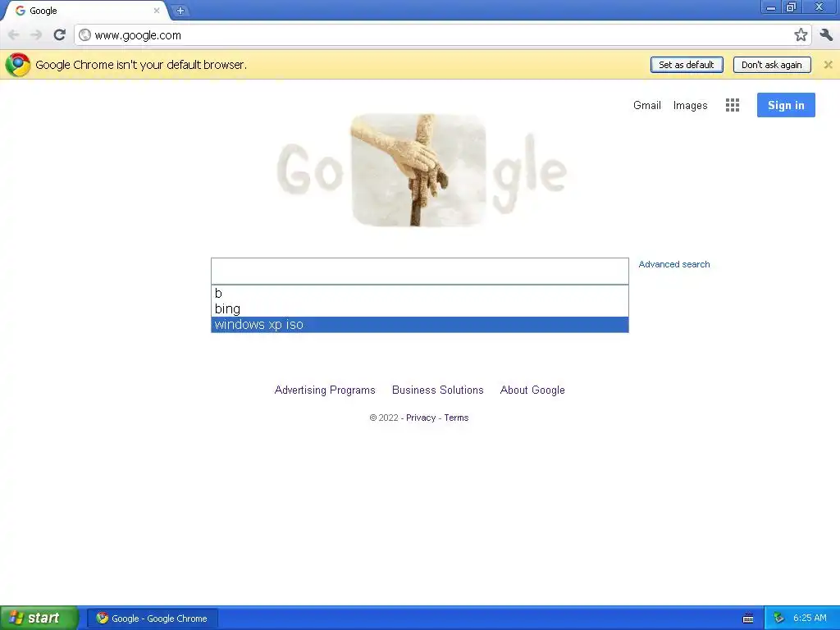Open the Advanced search link
This screenshot has width=840, height=630.
click(x=673, y=264)
